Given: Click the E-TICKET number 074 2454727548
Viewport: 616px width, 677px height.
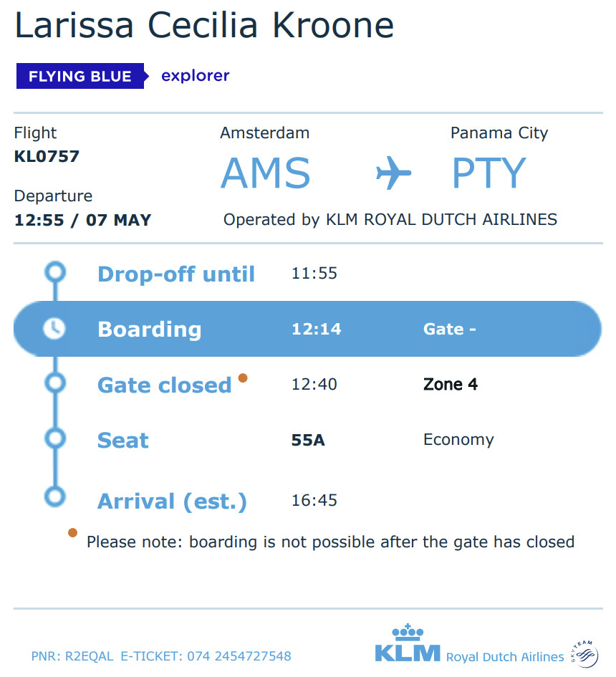Looking at the screenshot, I should click(x=239, y=656).
